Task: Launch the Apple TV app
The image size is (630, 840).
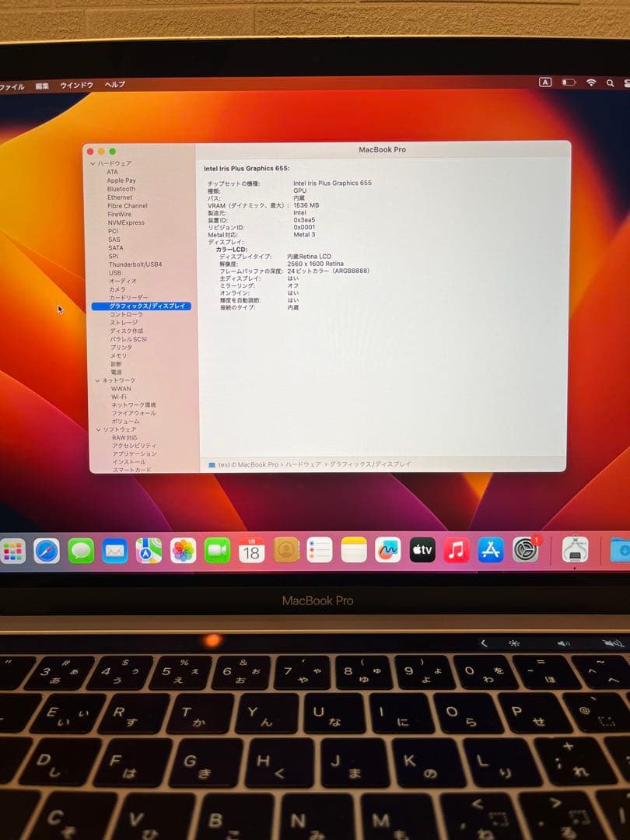Action: 422,551
